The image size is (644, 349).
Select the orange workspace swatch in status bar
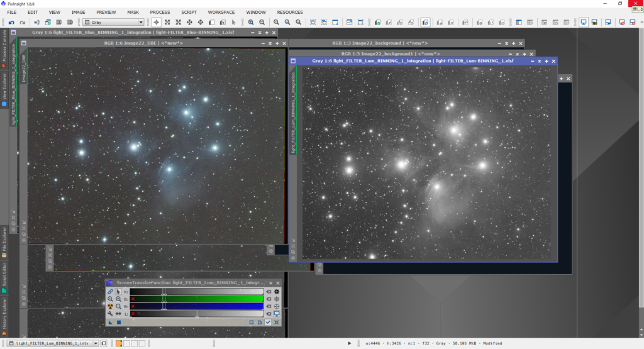pyautogui.click(x=118, y=343)
